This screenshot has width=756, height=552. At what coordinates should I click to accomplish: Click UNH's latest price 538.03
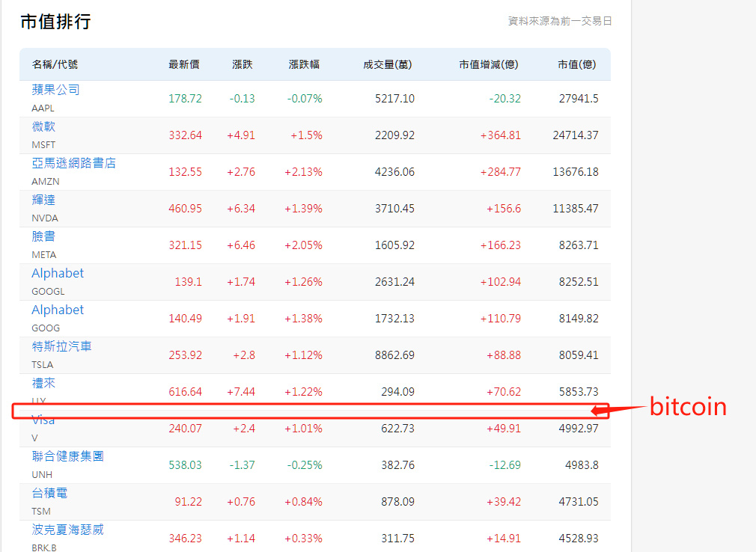coord(185,464)
